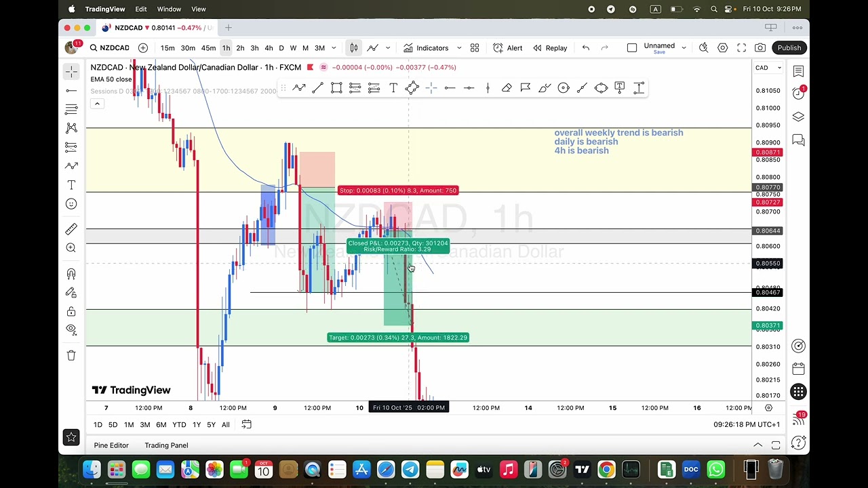Open the object tree layers panel

tap(798, 117)
